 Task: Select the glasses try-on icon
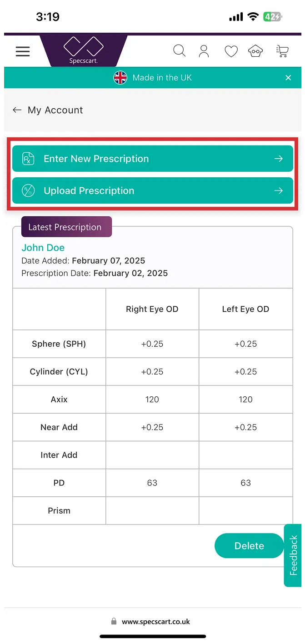point(255,51)
